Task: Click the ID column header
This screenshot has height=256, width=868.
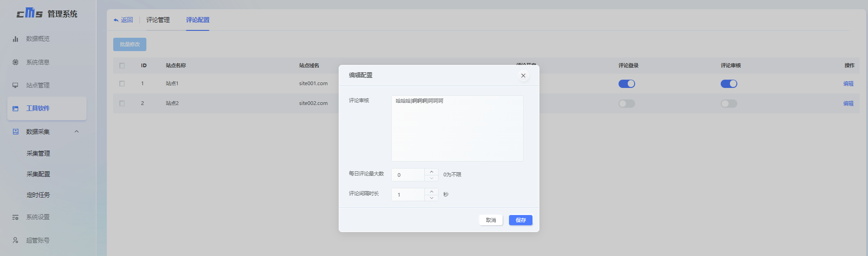Action: coord(144,65)
